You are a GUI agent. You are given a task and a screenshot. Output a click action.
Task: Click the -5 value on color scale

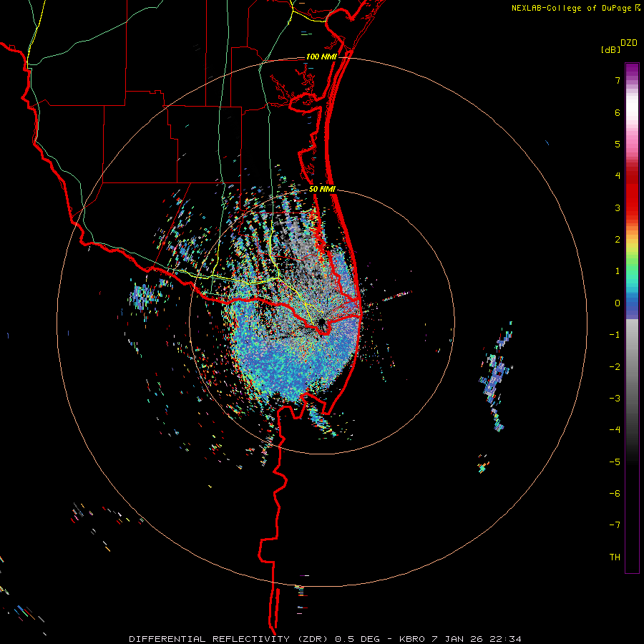615,462
